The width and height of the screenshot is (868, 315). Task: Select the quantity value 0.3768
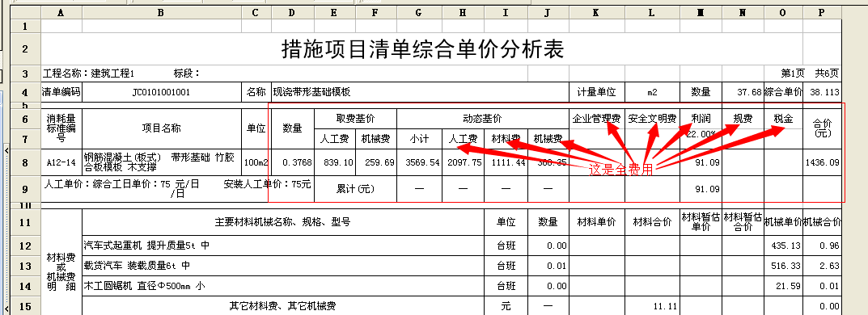[x=292, y=162]
